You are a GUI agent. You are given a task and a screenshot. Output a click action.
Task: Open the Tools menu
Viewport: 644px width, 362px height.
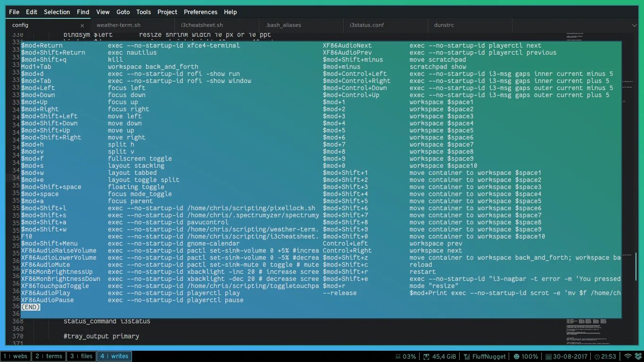(x=144, y=12)
